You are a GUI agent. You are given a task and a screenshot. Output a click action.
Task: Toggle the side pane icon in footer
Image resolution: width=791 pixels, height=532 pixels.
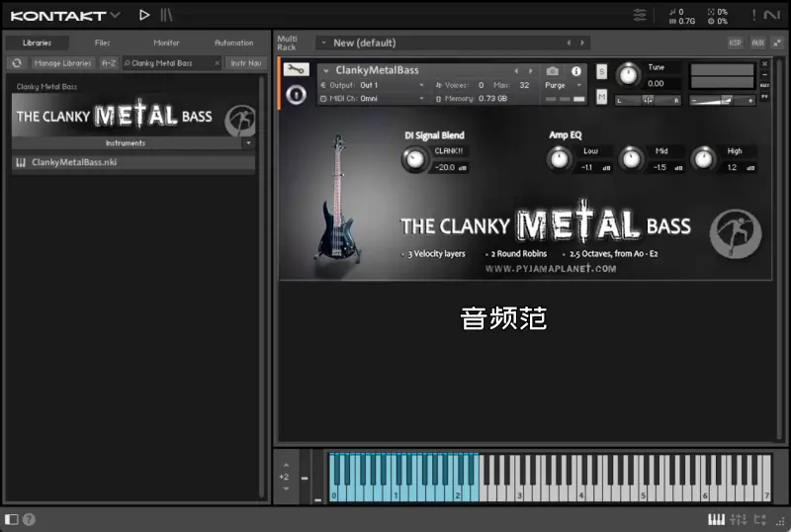(11, 519)
